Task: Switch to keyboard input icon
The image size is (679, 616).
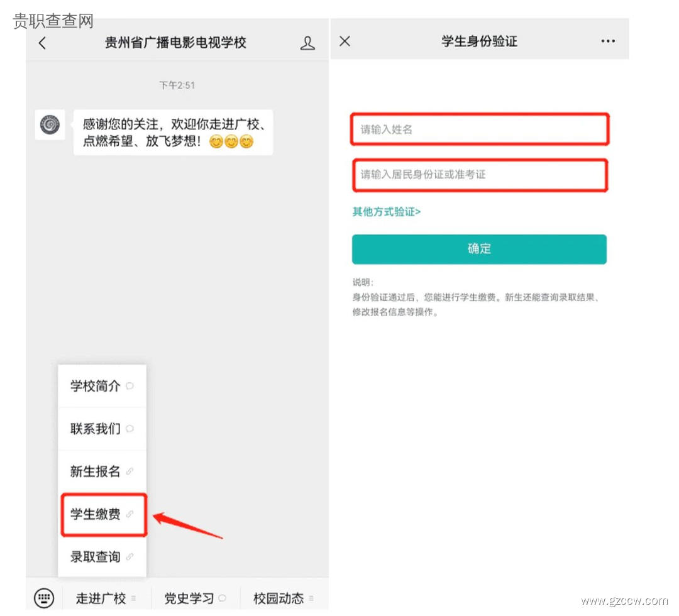Action: [44, 598]
